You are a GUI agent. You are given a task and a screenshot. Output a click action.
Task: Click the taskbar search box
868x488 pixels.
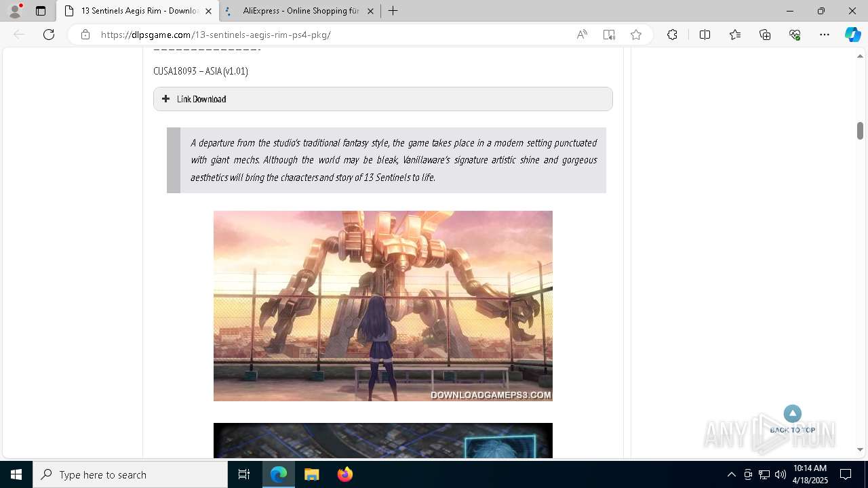coord(130,474)
